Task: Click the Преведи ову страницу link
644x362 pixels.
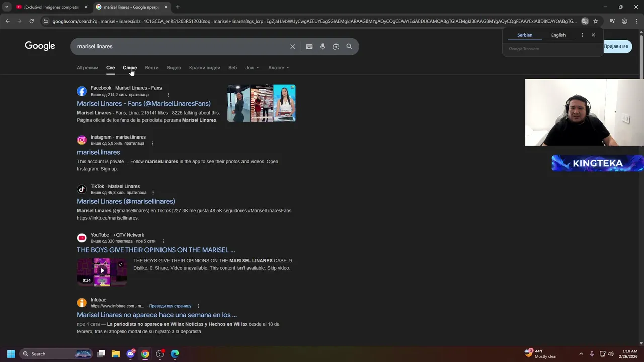Action: coord(170,306)
